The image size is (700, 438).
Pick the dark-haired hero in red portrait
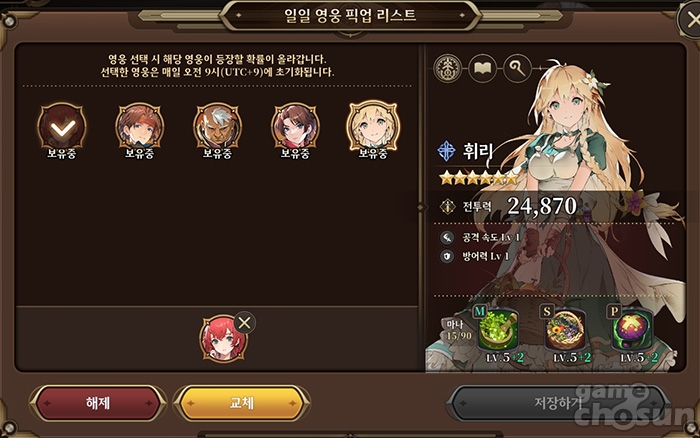pyautogui.click(x=295, y=127)
